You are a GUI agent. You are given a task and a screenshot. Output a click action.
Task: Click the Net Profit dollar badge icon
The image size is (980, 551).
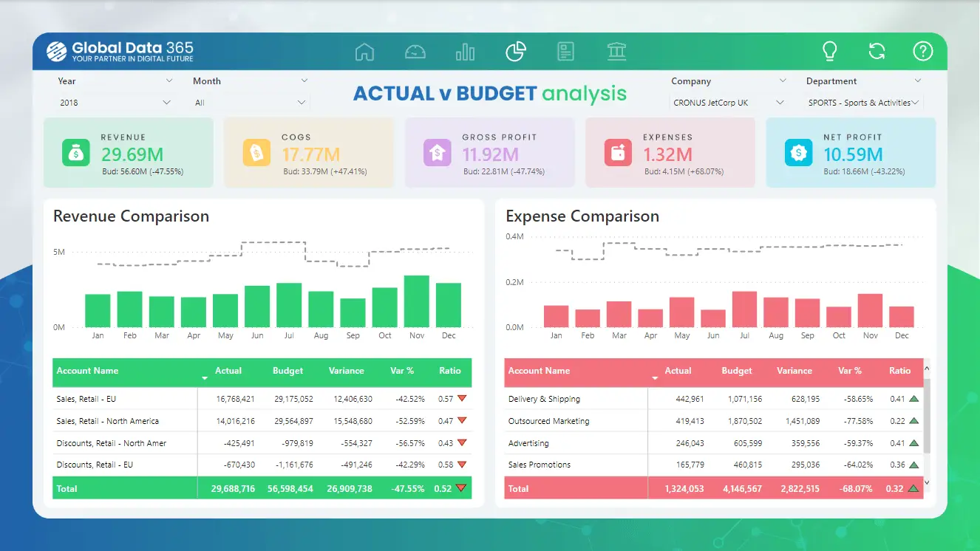point(797,153)
